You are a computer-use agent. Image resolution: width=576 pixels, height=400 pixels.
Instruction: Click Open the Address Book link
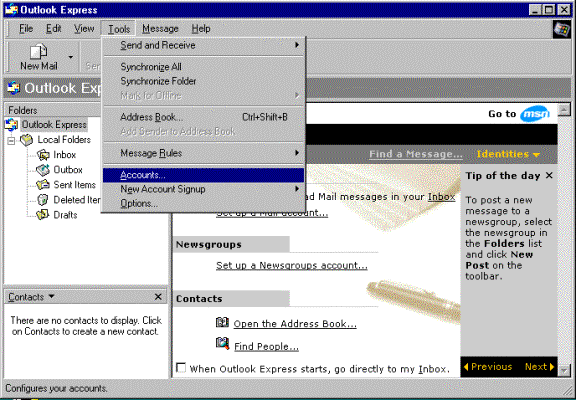pyautogui.click(x=295, y=324)
